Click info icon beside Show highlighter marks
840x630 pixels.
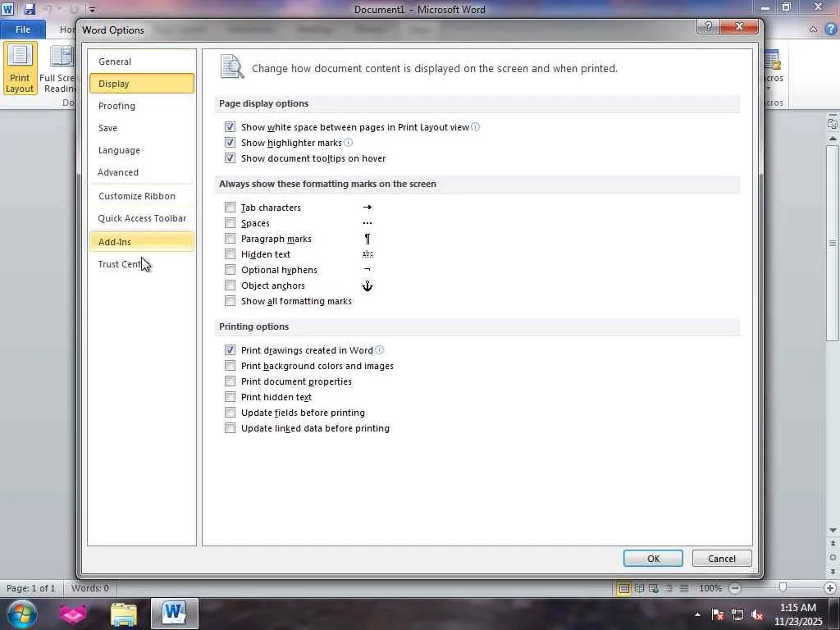click(348, 143)
